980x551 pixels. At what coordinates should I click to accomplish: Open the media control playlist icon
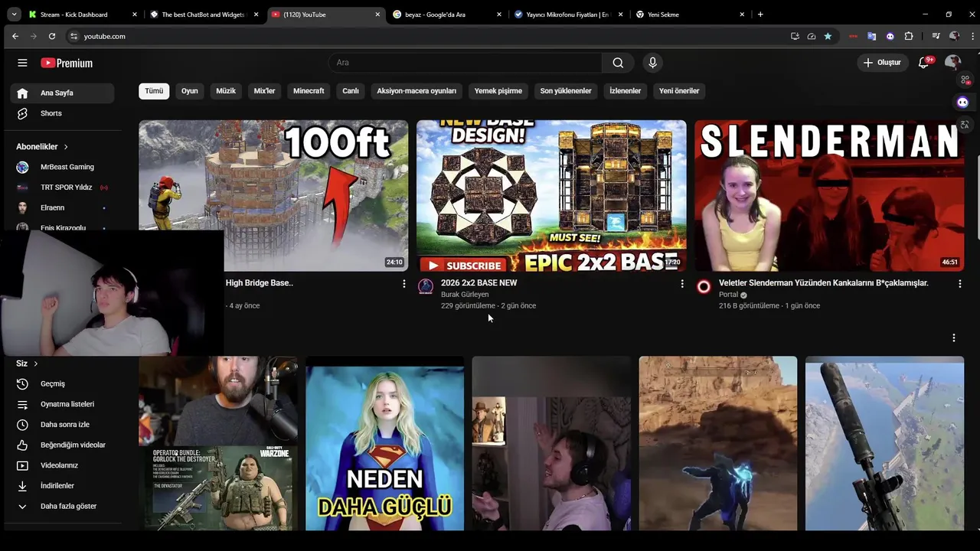[x=936, y=36]
